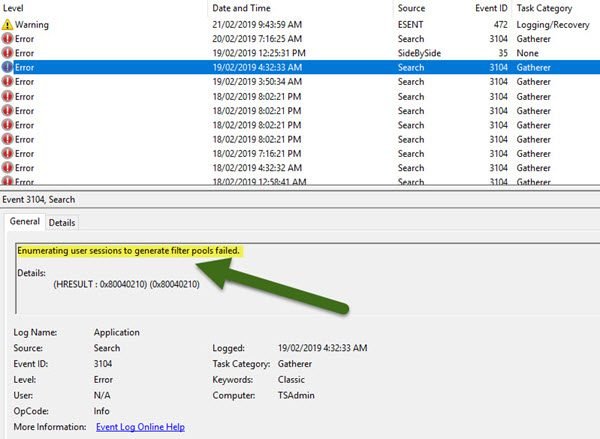Click the User value 'N/A'
Image resolution: width=600 pixels, height=439 pixels.
pyautogui.click(x=102, y=395)
